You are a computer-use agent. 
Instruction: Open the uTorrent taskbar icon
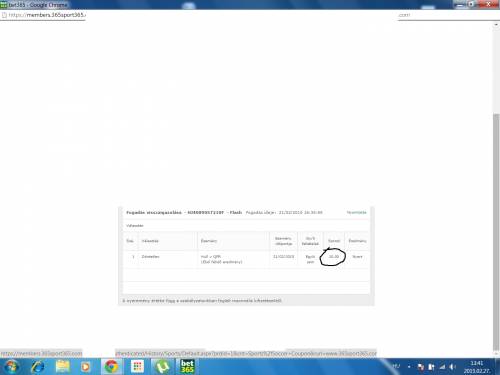click(x=162, y=367)
